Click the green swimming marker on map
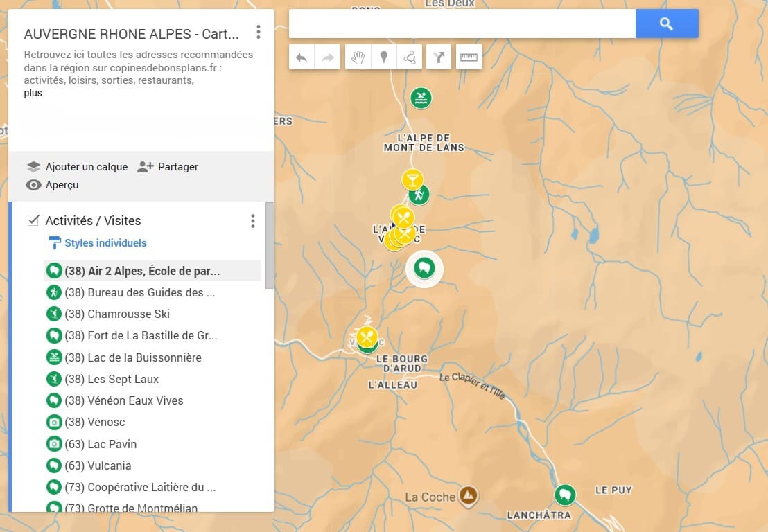Image resolution: width=768 pixels, height=532 pixels. click(421, 98)
